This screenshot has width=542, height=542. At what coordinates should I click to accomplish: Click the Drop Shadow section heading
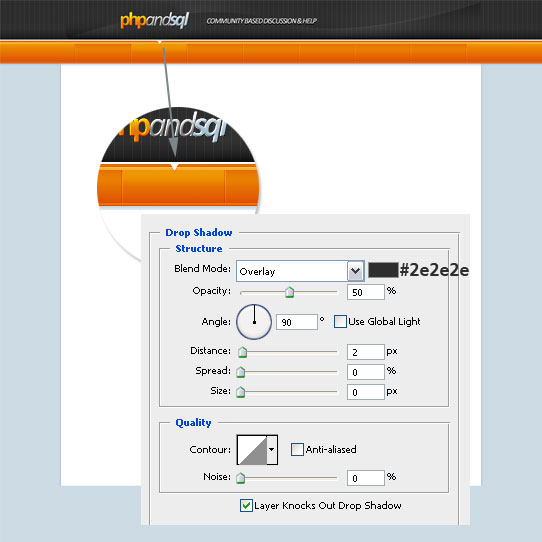pyautogui.click(x=199, y=233)
